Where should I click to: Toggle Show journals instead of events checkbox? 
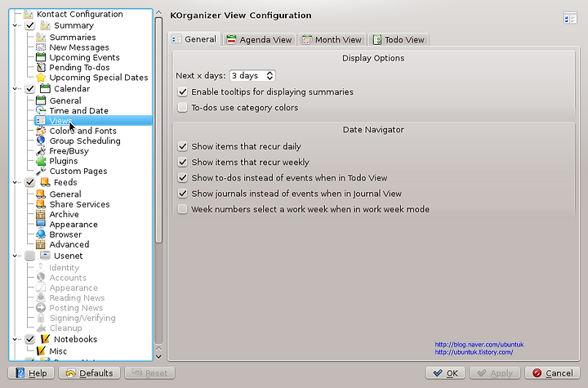coord(183,194)
